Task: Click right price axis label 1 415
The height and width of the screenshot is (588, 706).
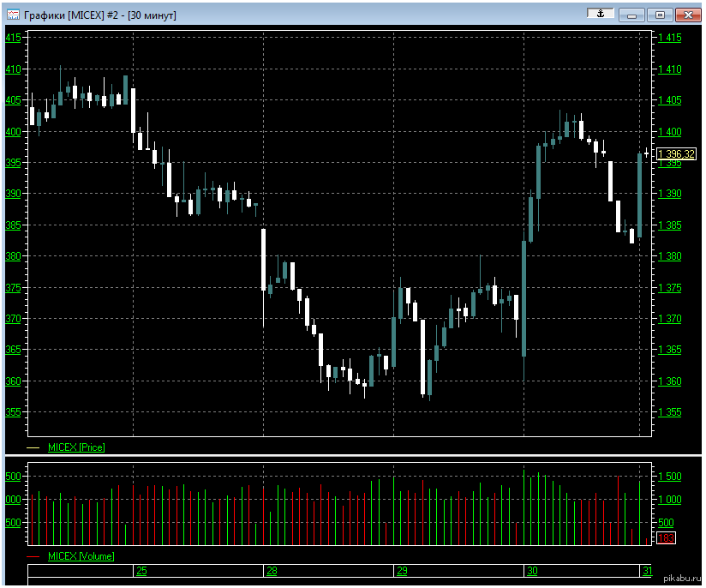Action: [x=670, y=38]
